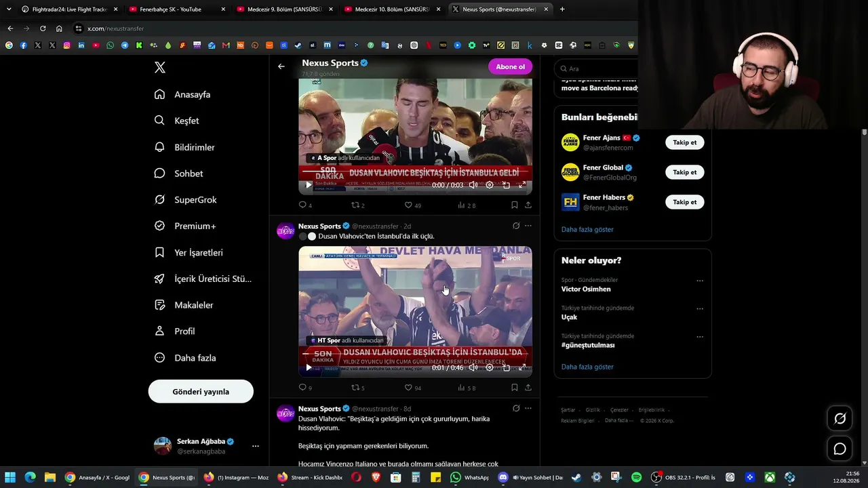Open more options on the 2d post
This screenshot has width=868, height=488.
point(528,226)
